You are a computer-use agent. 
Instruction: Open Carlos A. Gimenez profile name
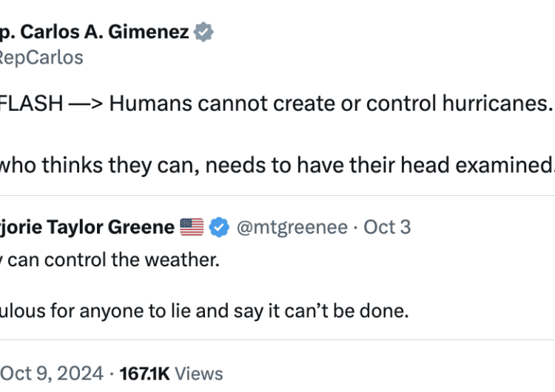click(x=95, y=32)
